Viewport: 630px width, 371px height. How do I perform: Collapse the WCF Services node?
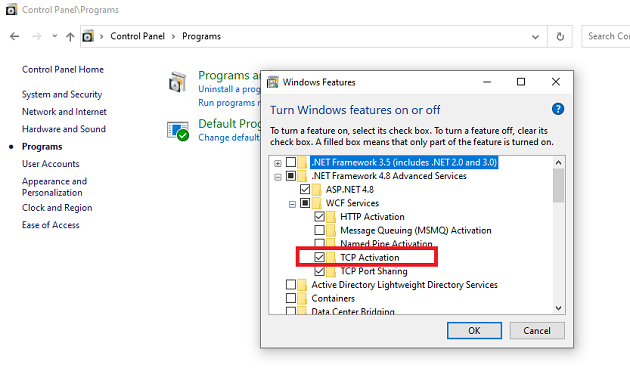292,204
